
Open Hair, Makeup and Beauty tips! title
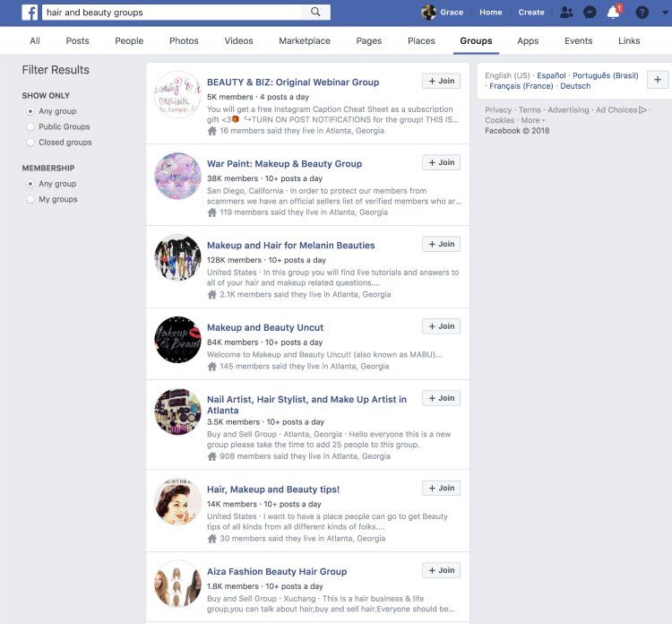[273, 490]
